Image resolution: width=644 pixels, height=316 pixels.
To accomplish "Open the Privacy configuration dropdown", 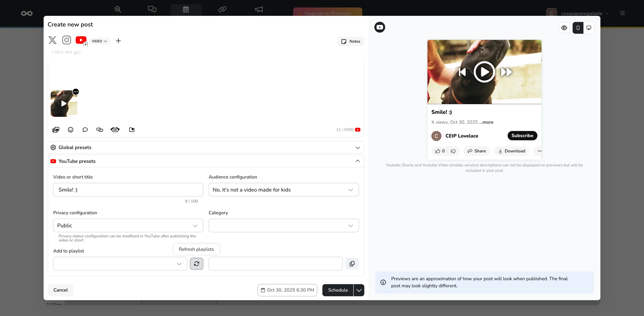I will point(128,225).
